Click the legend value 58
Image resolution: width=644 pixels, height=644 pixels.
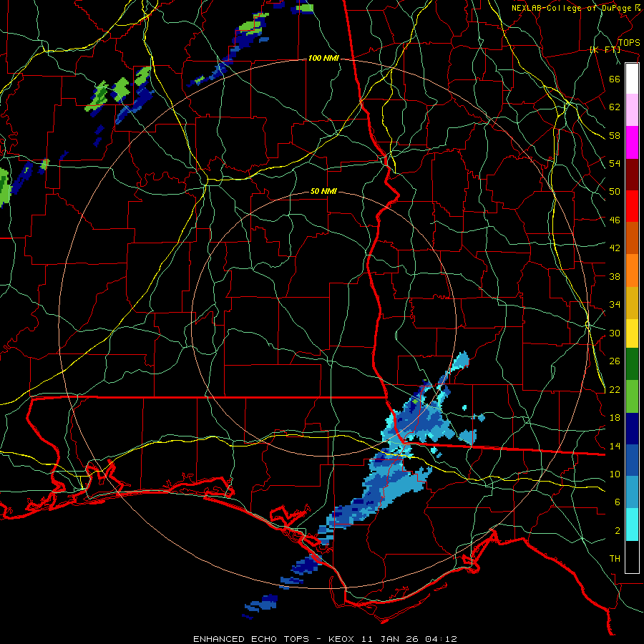615,135
